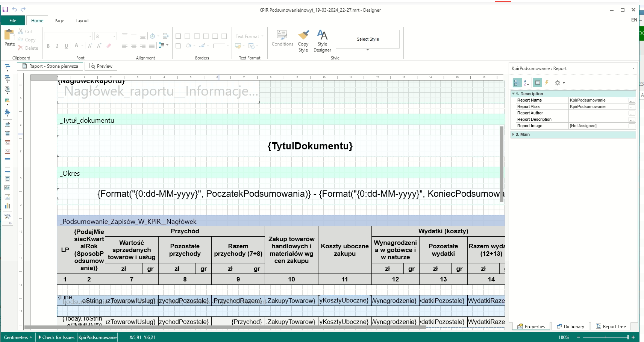Screen dimensions: 644x342
Task: Select the image component in left toolbox
Action: pos(7,197)
